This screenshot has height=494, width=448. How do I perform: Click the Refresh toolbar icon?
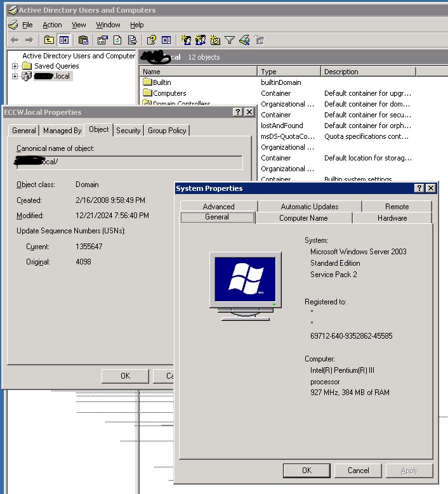pyautogui.click(x=117, y=40)
